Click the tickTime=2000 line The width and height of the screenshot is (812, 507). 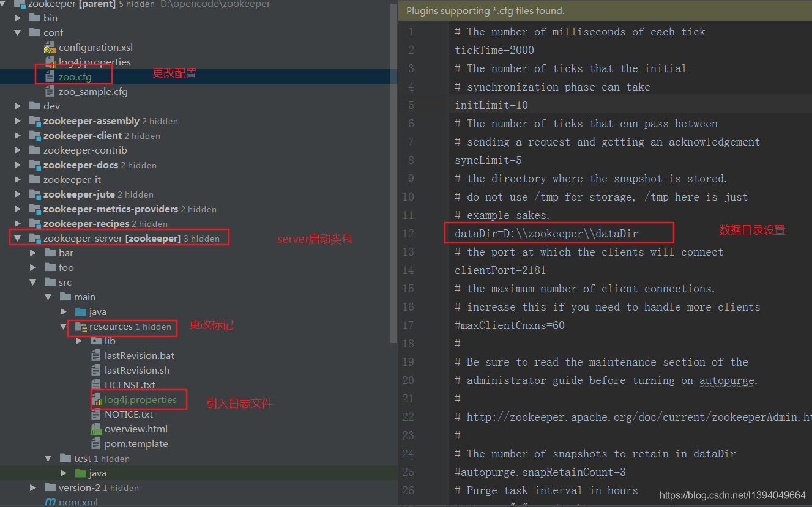click(x=494, y=50)
